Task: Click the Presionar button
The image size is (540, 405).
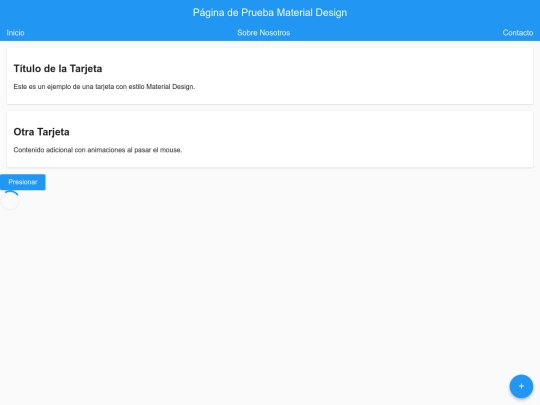Action: 23,182
